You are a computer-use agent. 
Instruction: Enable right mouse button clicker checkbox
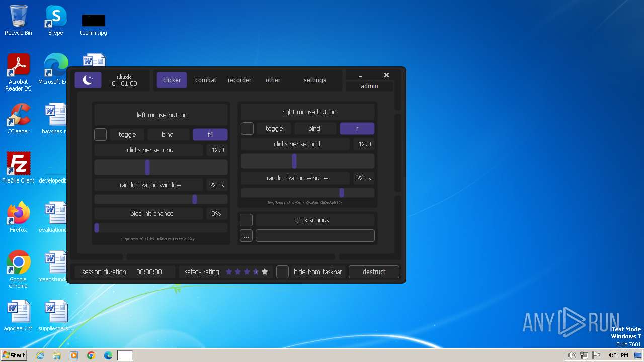247,128
